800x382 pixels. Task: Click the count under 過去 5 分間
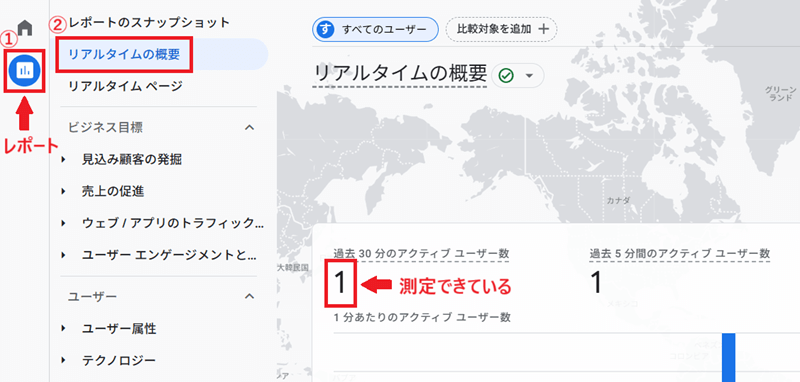tap(596, 283)
